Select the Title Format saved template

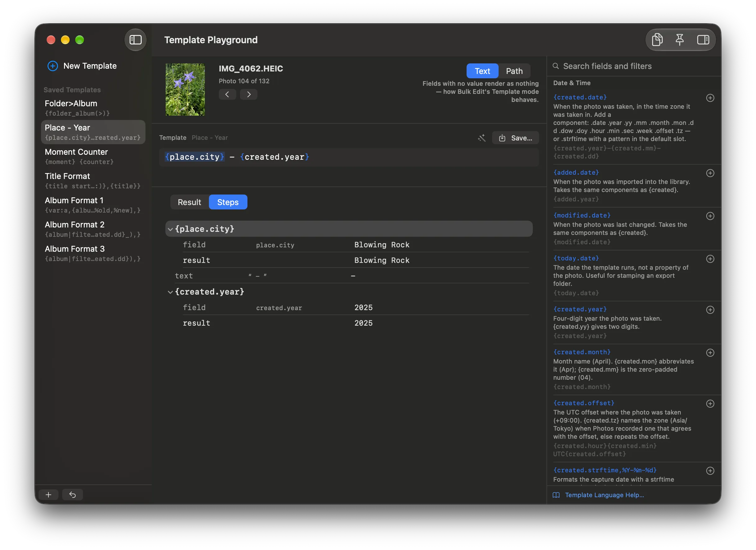click(93, 181)
